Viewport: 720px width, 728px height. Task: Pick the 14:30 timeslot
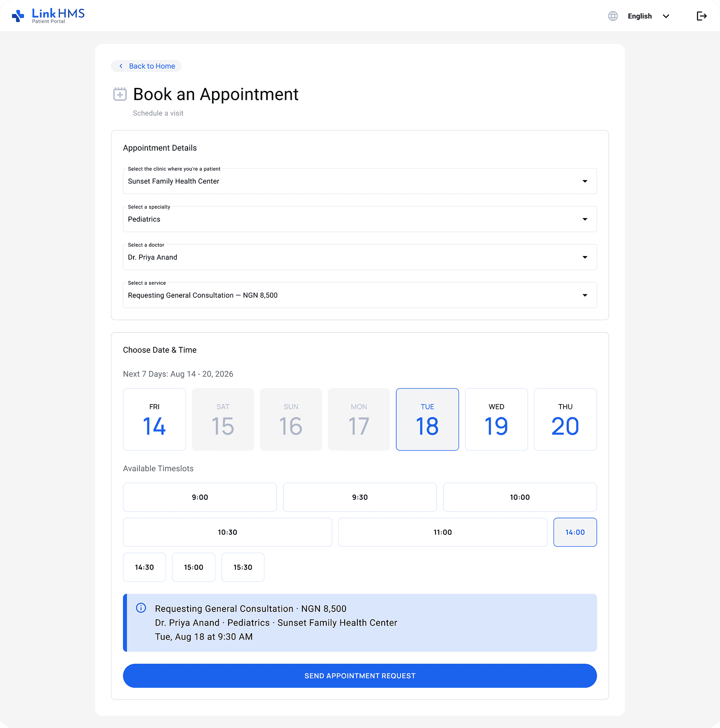(x=145, y=567)
